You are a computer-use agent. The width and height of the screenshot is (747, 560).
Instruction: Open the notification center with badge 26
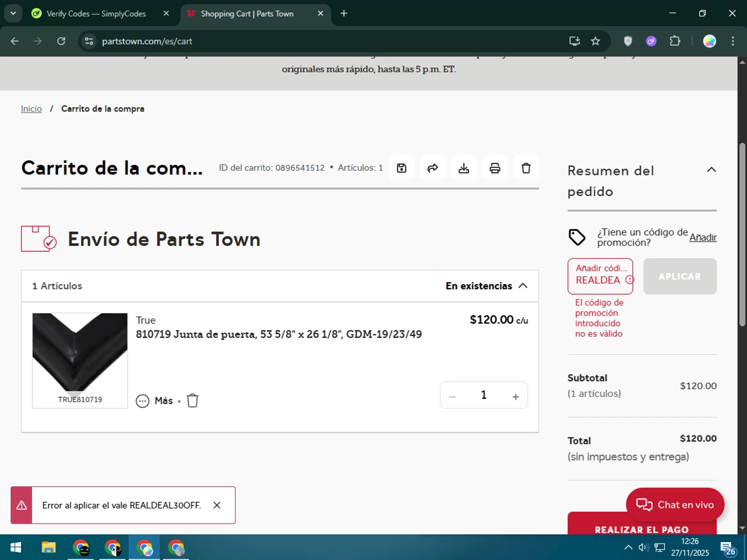[x=728, y=548]
